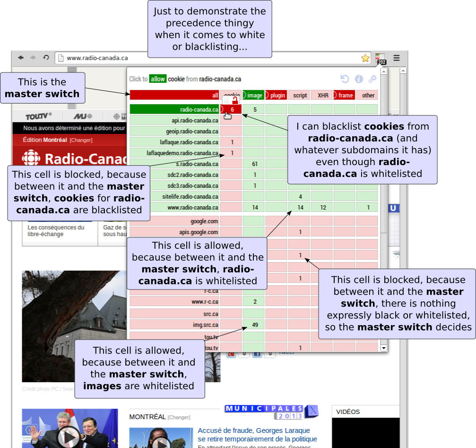Click the sitelife.radio-canada.ca script cell showing 4
The image size is (476, 448).
point(299,196)
